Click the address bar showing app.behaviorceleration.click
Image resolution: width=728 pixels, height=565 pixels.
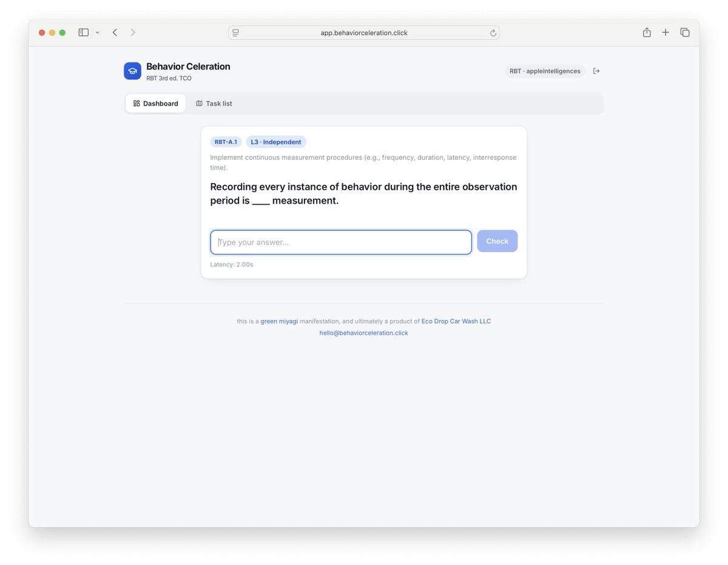[x=364, y=33]
